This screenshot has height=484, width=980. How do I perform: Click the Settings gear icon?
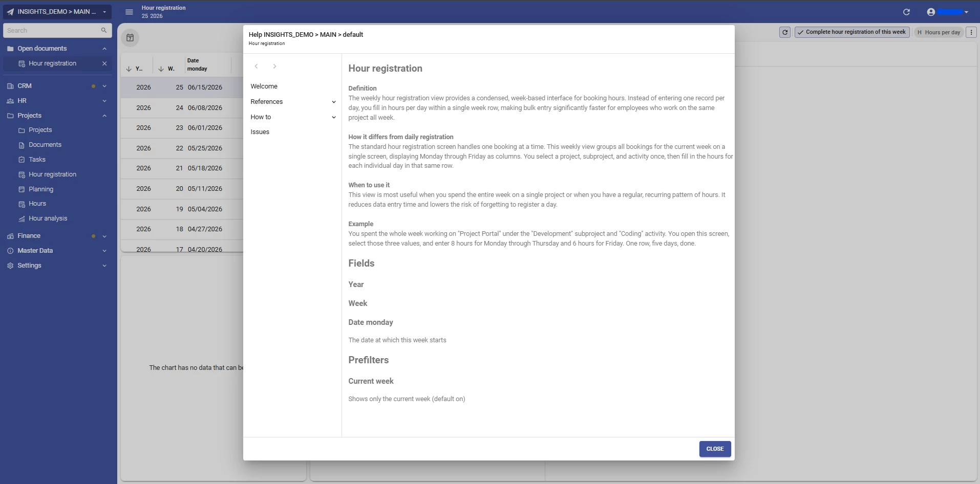click(10, 266)
